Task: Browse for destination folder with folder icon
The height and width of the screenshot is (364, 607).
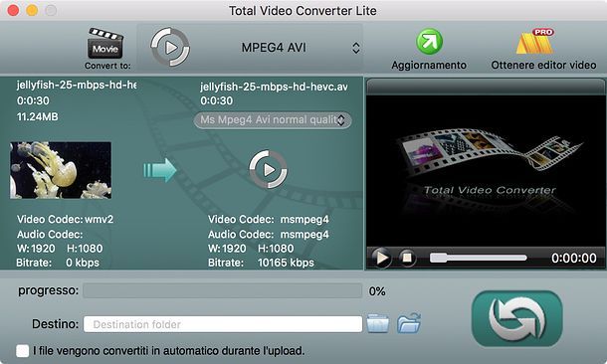Action: [x=378, y=323]
